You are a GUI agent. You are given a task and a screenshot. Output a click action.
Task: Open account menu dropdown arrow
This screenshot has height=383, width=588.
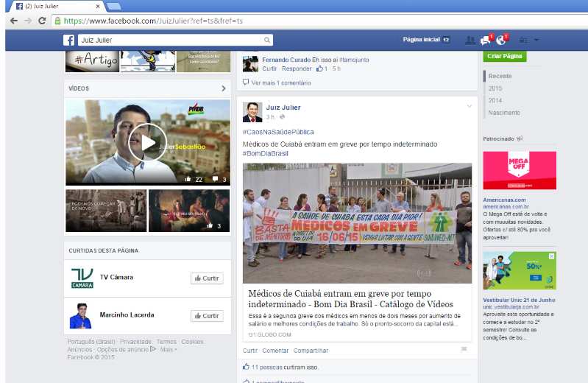point(536,40)
